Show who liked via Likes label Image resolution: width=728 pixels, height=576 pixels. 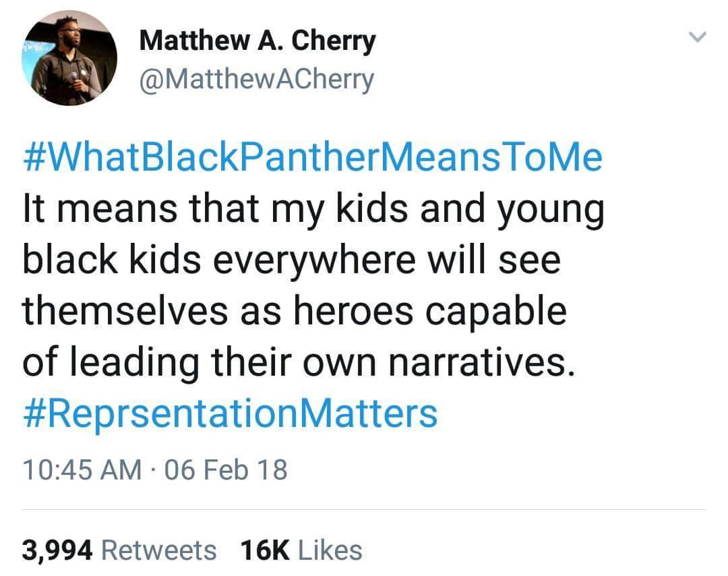(330, 550)
